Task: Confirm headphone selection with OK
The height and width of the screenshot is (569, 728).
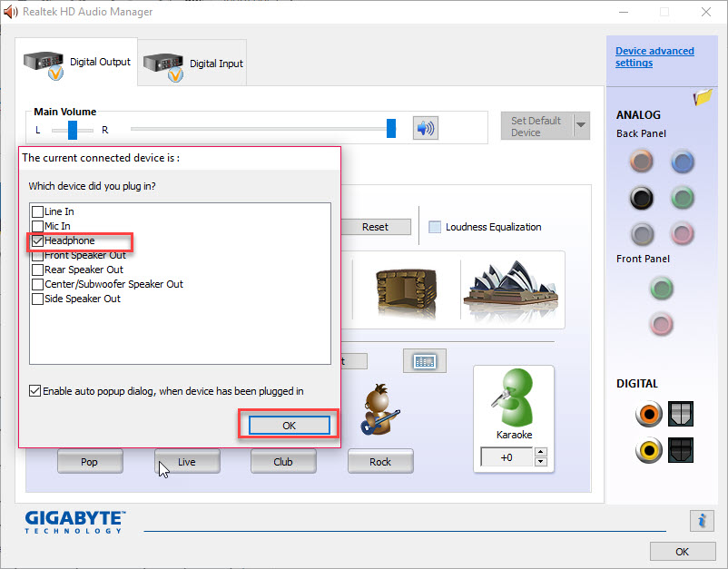Action: pos(288,425)
